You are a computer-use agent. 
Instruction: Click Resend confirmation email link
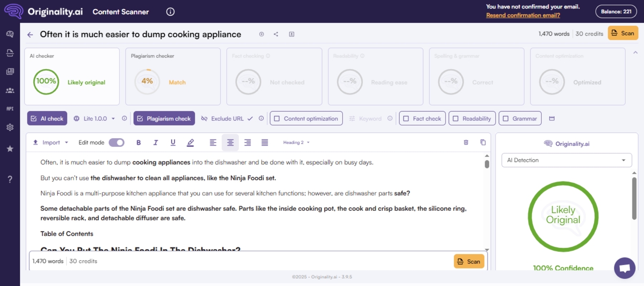pyautogui.click(x=523, y=15)
